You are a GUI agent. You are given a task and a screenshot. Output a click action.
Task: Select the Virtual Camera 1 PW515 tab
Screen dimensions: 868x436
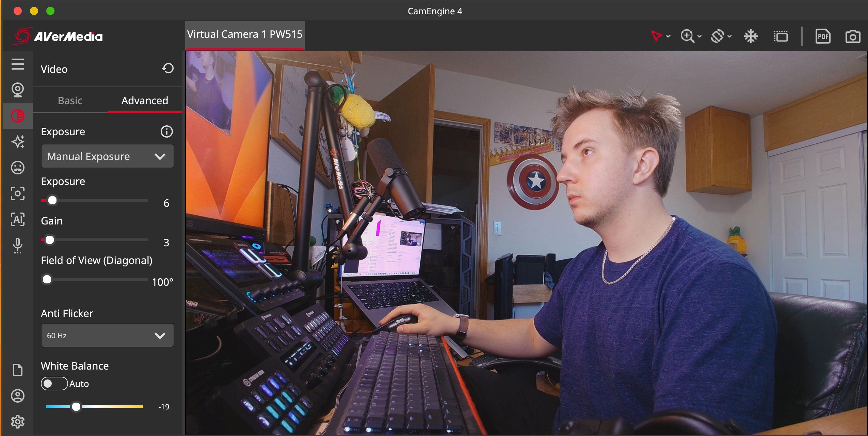(245, 34)
